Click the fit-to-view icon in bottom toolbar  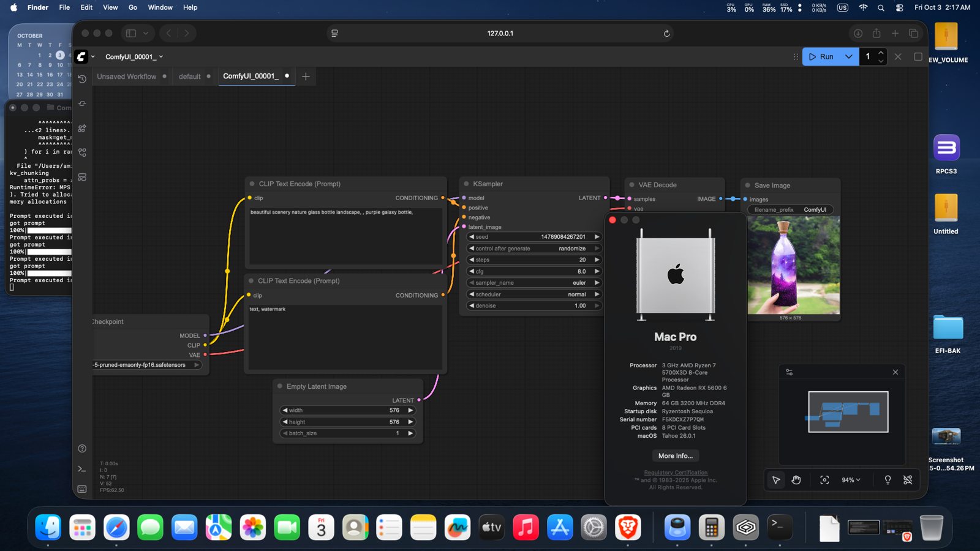pos(824,480)
